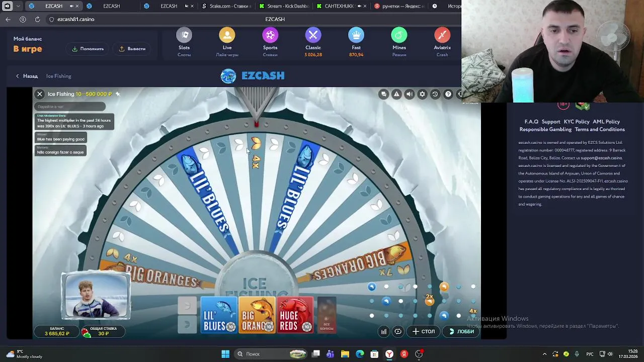Click the balance 3 685,62 ₽ display

click(57, 331)
